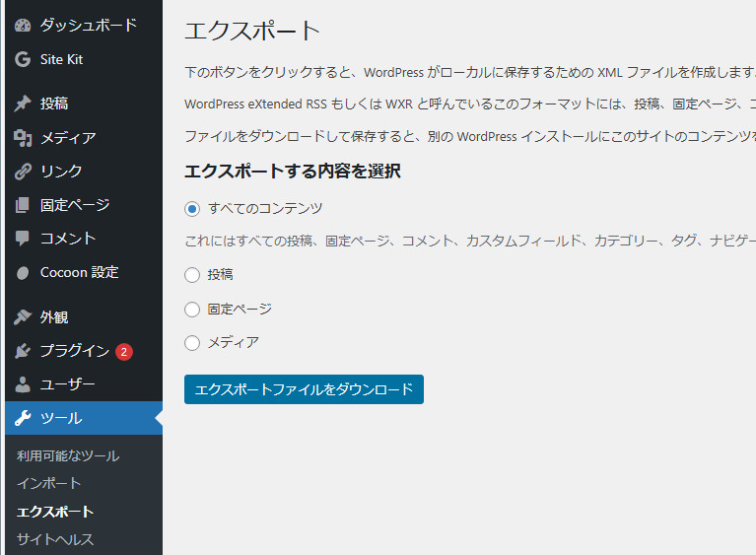This screenshot has width=756, height=555.
Task: Open the Cocoon 設定 menu item
Action: tap(79, 272)
